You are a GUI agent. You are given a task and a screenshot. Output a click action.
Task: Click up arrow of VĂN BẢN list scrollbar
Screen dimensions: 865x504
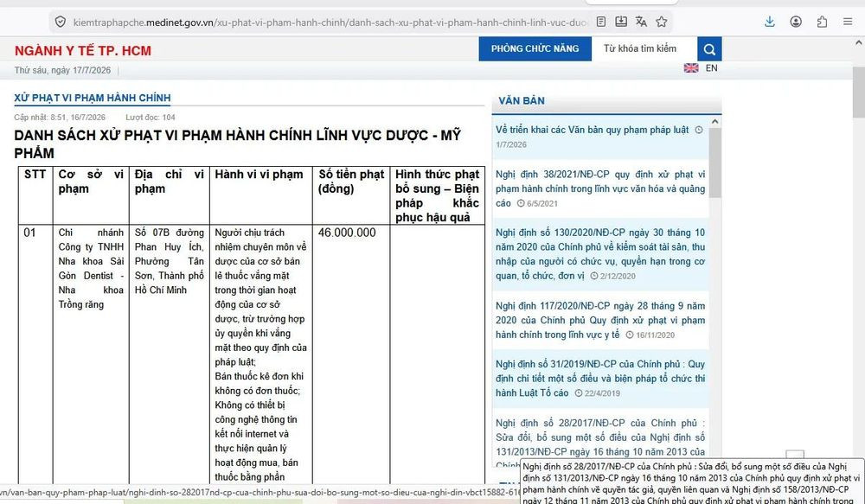point(715,121)
